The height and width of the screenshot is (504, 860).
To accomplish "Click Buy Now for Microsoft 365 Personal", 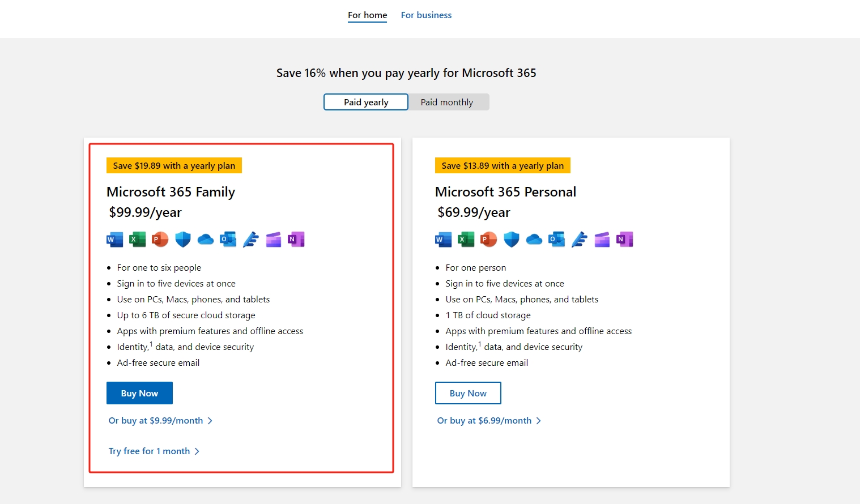I will 468,392.
